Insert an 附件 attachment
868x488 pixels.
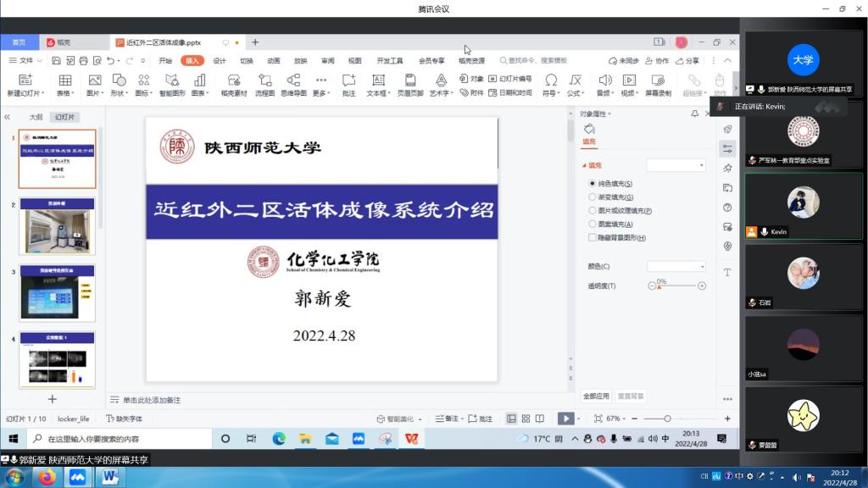471,92
